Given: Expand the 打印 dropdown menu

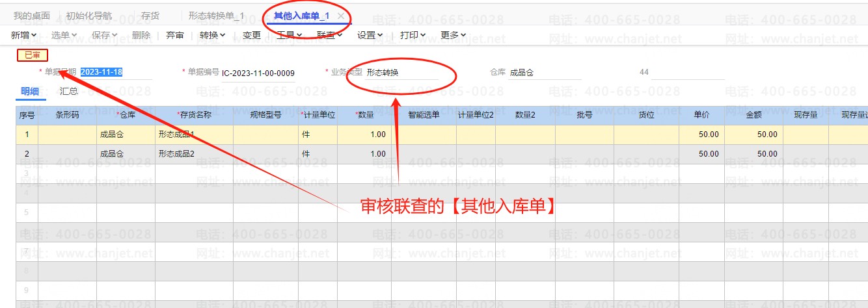Looking at the screenshot, I should [x=413, y=35].
